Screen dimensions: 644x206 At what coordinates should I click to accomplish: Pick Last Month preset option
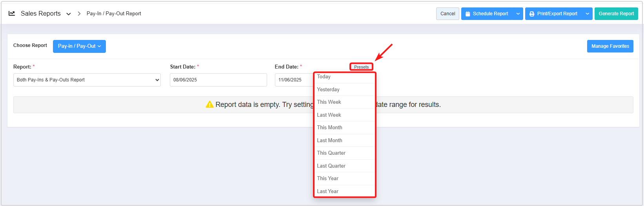click(x=329, y=141)
